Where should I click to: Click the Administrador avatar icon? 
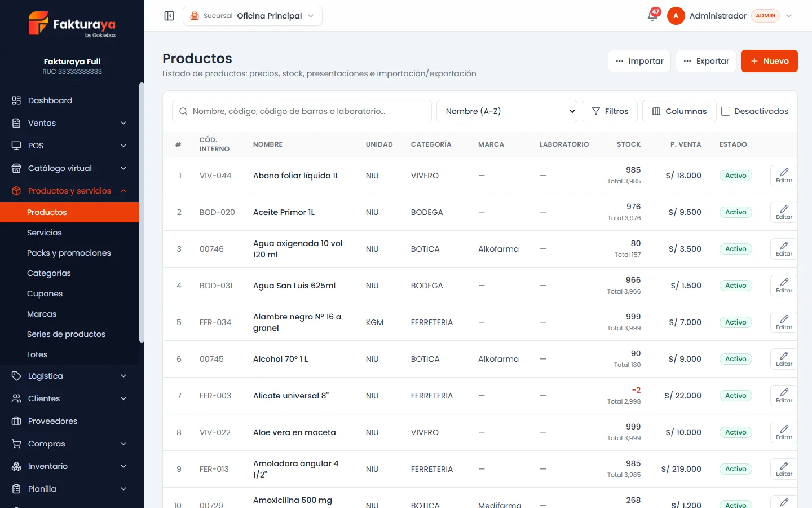pos(676,16)
